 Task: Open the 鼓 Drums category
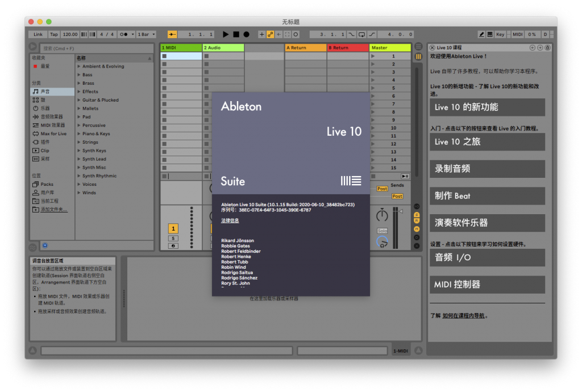coord(52,100)
